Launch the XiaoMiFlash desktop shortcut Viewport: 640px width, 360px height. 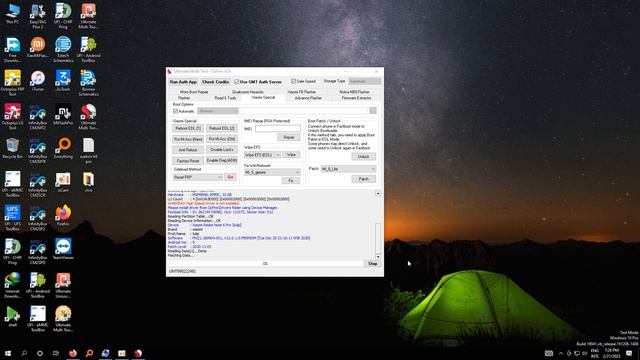38,47
